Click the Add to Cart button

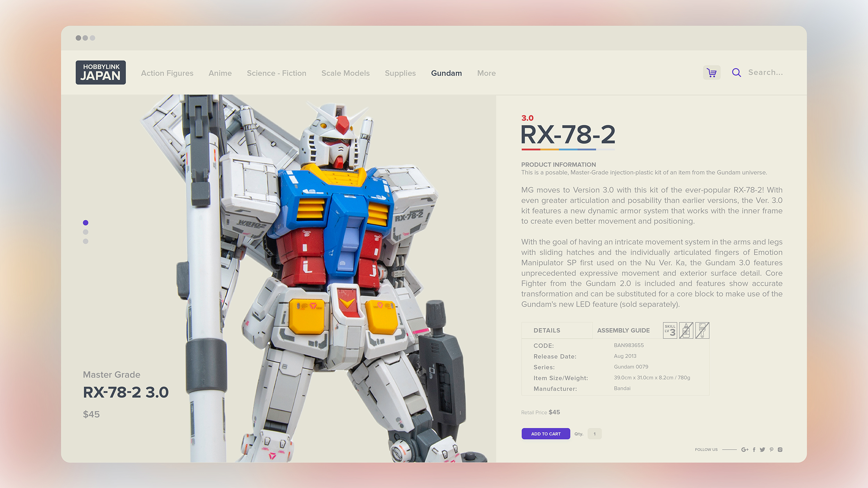pyautogui.click(x=546, y=434)
